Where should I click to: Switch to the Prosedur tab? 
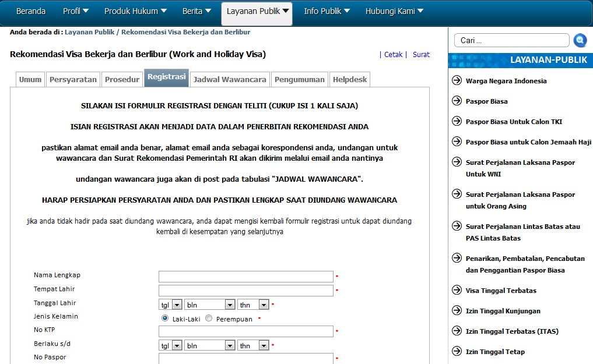pyautogui.click(x=122, y=79)
